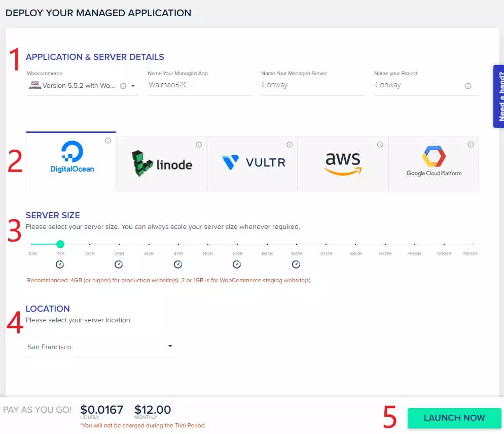Open the Need a hand side tab
Image resolution: width=504 pixels, height=434 pixels.
498,96
